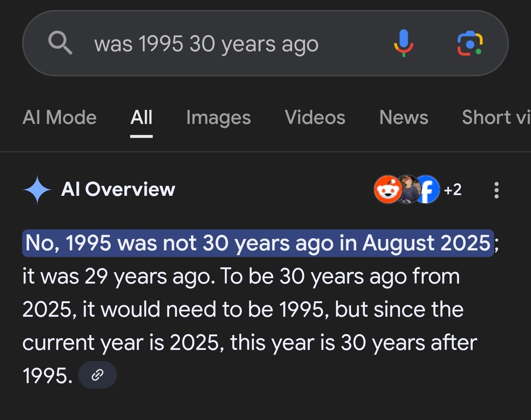This screenshot has width=531, height=420.
Task: Open the Reddit source icon
Action: click(x=387, y=190)
